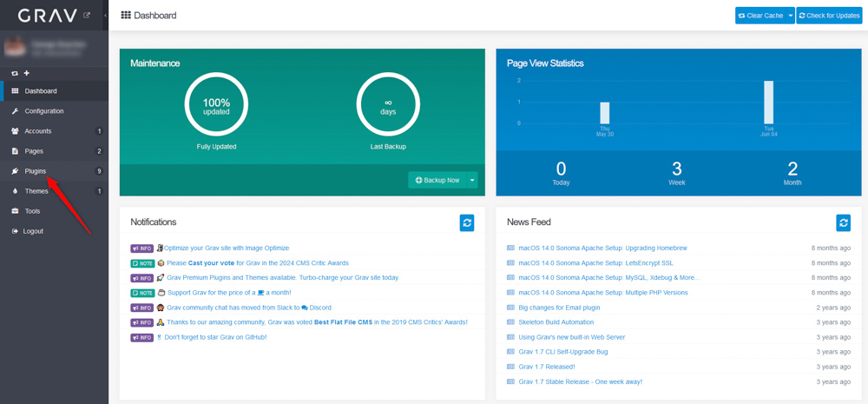868x404 pixels.
Task: Refresh the Notifications panel
Action: [x=467, y=222]
